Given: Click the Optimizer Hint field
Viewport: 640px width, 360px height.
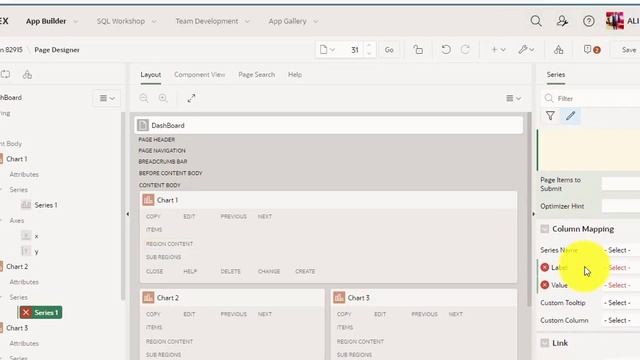Looking at the screenshot, I should [621, 206].
